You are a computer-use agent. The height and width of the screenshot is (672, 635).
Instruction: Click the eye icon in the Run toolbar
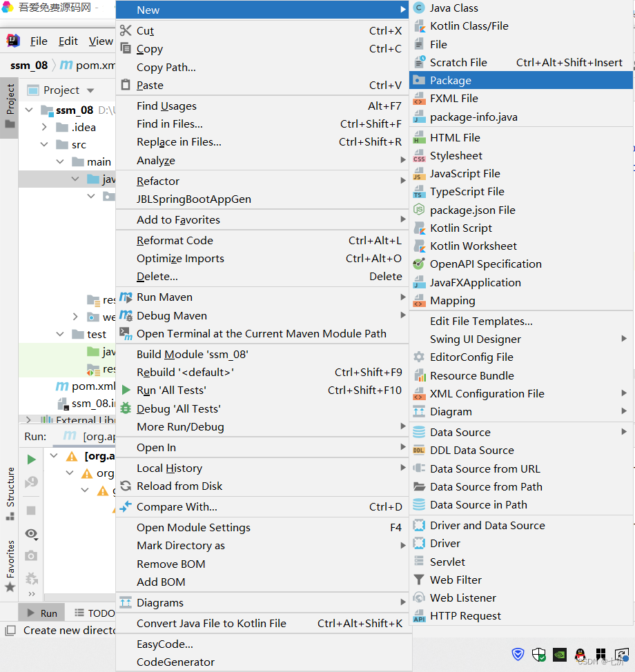coord(30,533)
